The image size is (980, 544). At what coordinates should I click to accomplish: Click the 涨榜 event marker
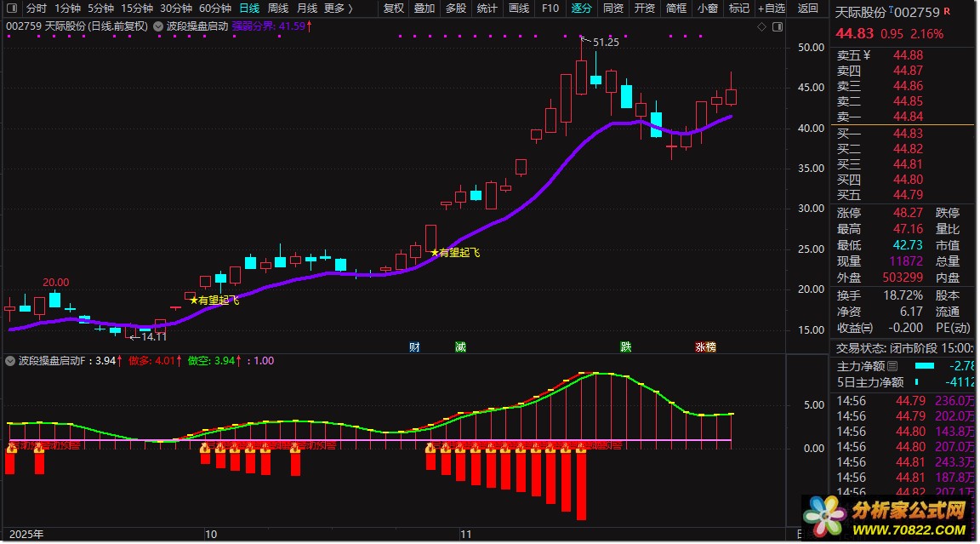tap(705, 347)
